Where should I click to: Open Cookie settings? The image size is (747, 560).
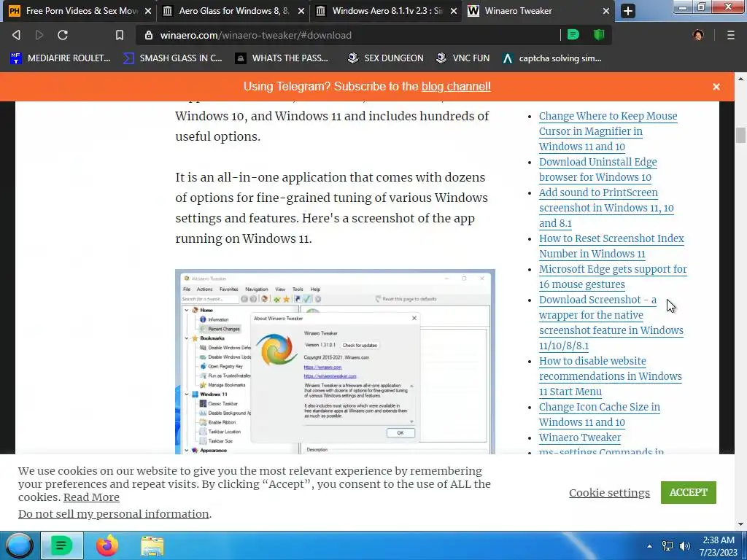(x=609, y=493)
